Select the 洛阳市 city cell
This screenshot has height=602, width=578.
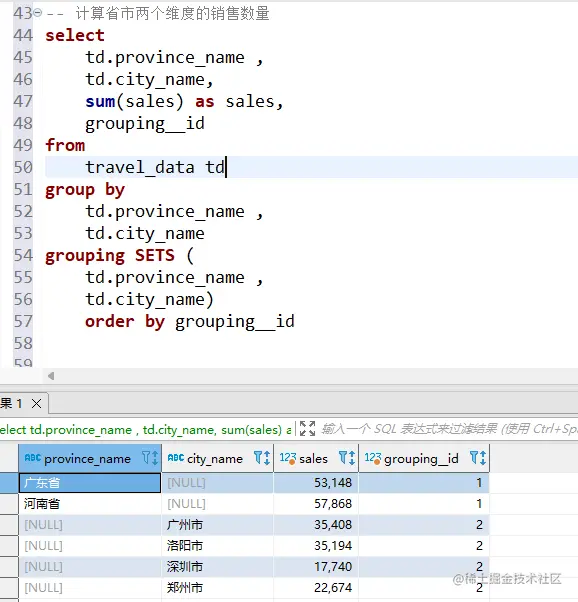(217, 546)
